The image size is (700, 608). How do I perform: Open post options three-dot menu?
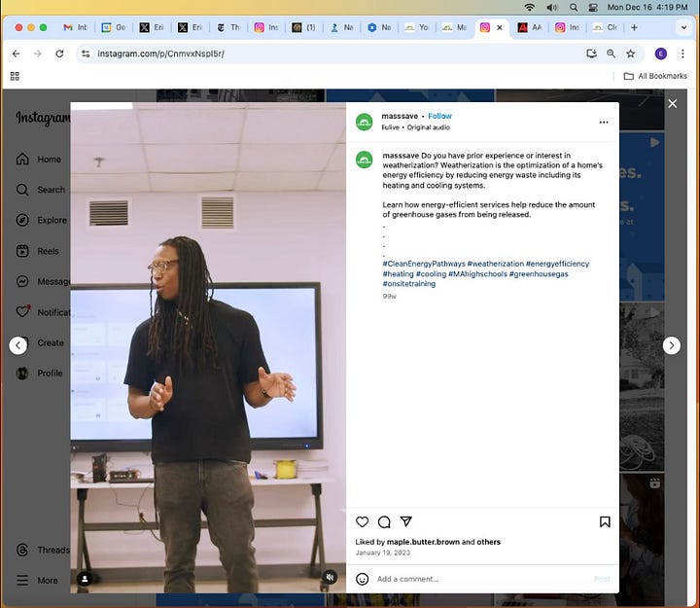click(x=604, y=122)
